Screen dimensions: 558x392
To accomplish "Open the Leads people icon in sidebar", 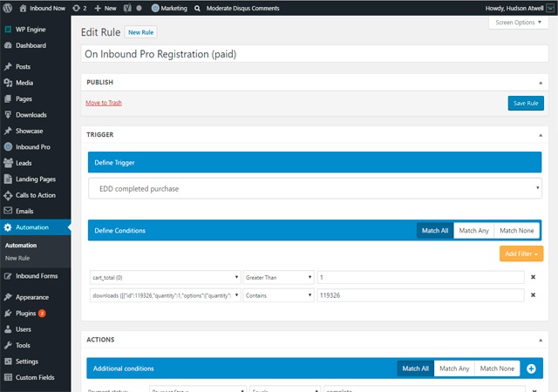I will click(x=8, y=163).
